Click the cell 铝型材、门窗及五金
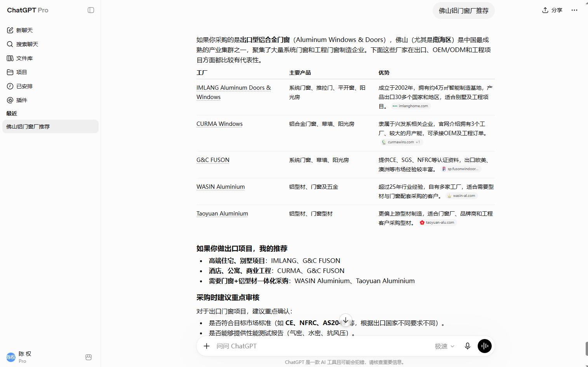588x367 pixels. pyautogui.click(x=313, y=187)
